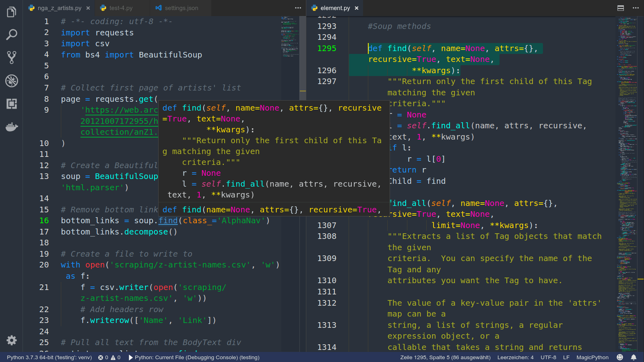Open the Explorer view in activity bar
The image size is (644, 362).
click(12, 12)
